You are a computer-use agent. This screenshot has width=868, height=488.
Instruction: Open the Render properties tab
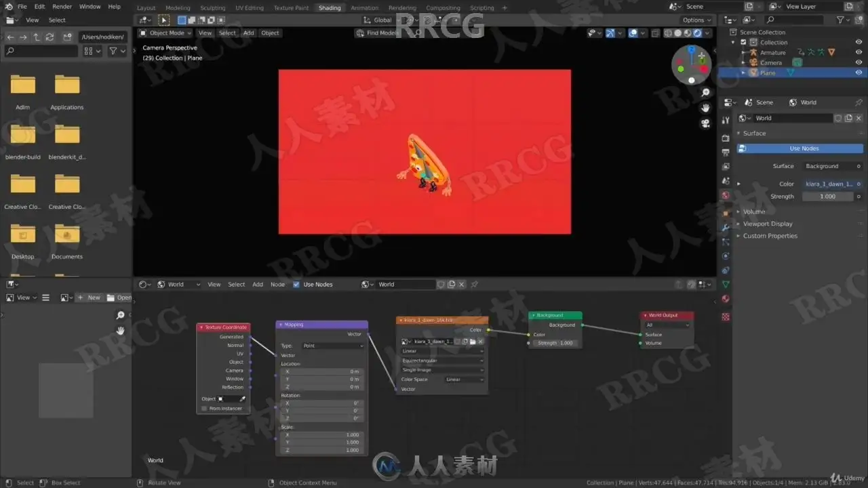click(726, 138)
